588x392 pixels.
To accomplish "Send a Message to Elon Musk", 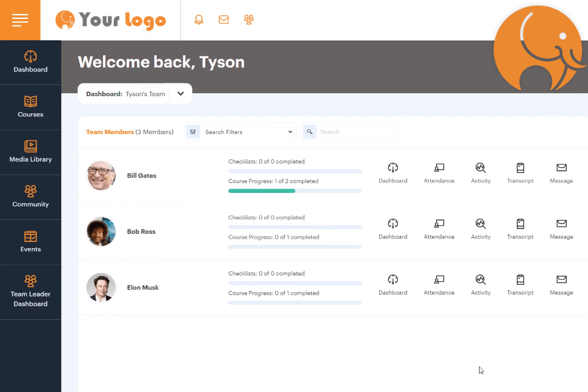I will 562,285.
